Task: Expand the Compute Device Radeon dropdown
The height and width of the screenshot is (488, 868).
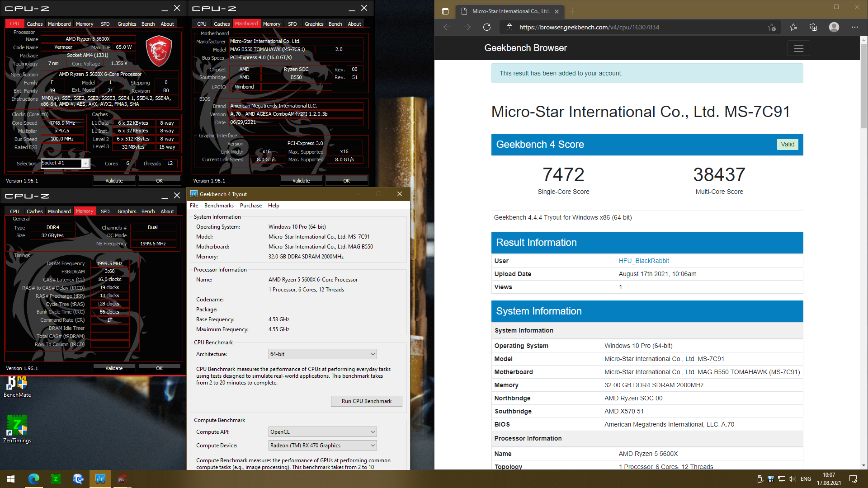Action: (x=322, y=446)
